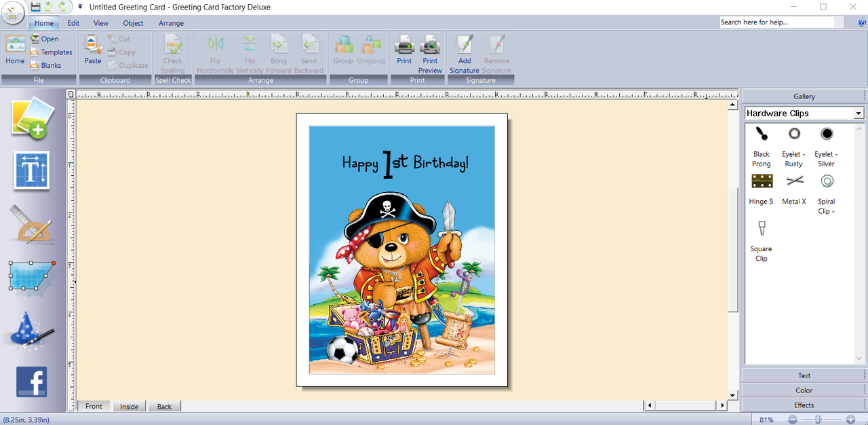868x425 pixels.
Task: Click the Facebook share icon
Action: pos(32,382)
